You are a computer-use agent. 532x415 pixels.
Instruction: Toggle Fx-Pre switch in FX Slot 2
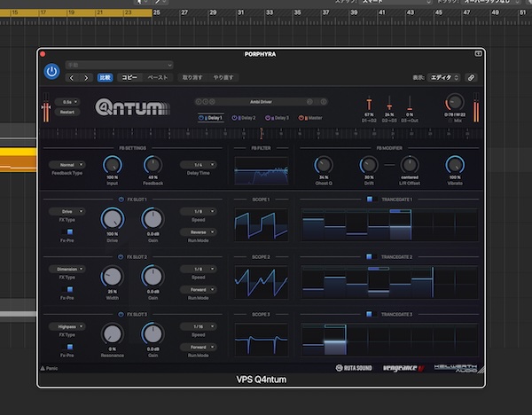pyautogui.click(x=67, y=289)
